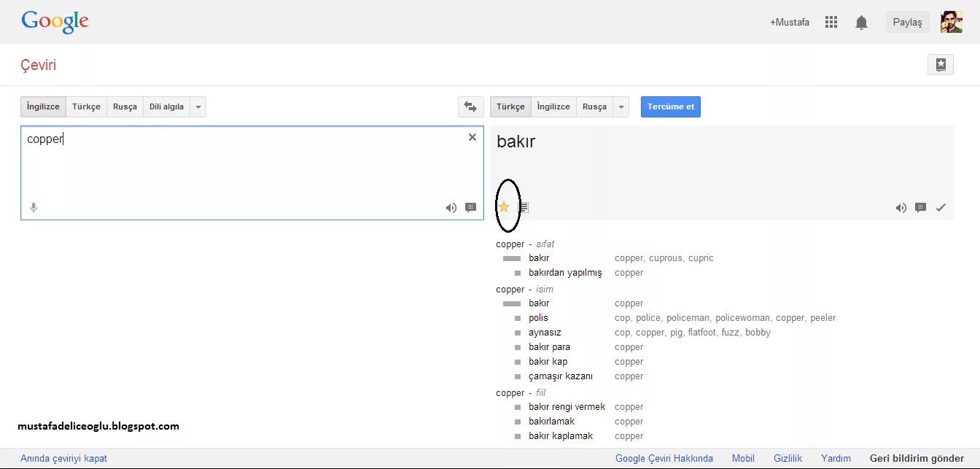Click bakır kaplamak entry
Viewport: 980px width, 469px height.
[x=561, y=436]
